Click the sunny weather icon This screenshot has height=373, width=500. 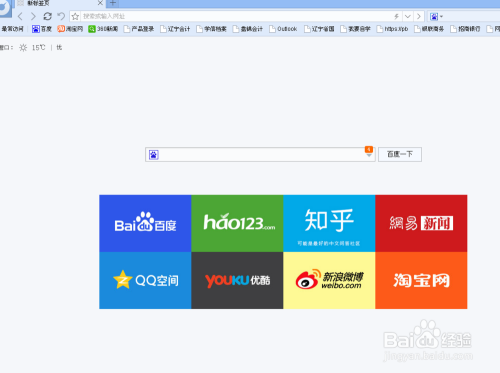pyautogui.click(x=23, y=48)
